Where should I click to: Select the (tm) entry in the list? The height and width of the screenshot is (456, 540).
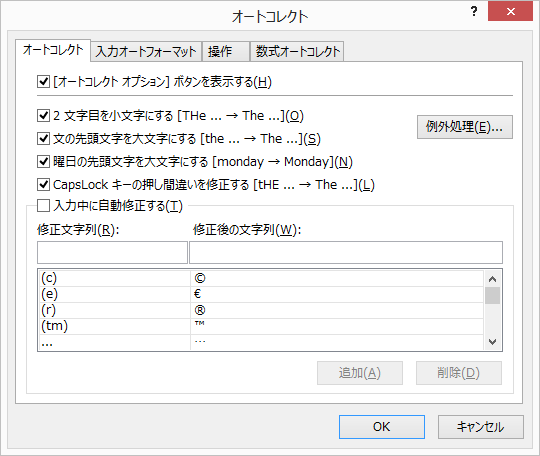114,326
